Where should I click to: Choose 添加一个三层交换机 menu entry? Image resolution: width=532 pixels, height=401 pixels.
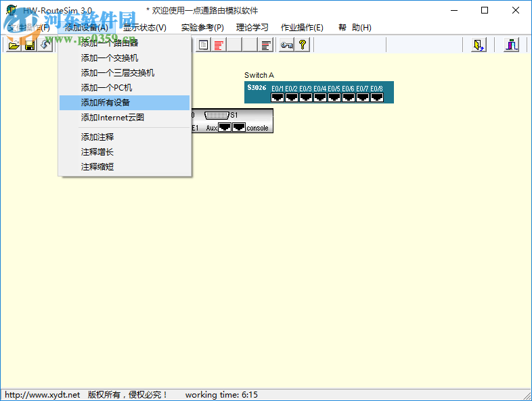tap(125, 73)
